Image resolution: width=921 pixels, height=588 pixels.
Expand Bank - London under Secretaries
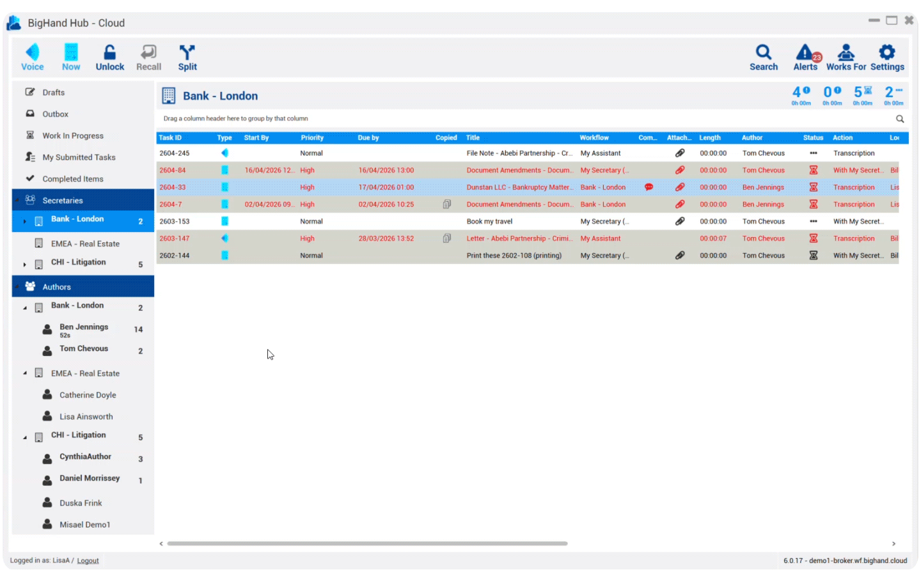(x=25, y=221)
